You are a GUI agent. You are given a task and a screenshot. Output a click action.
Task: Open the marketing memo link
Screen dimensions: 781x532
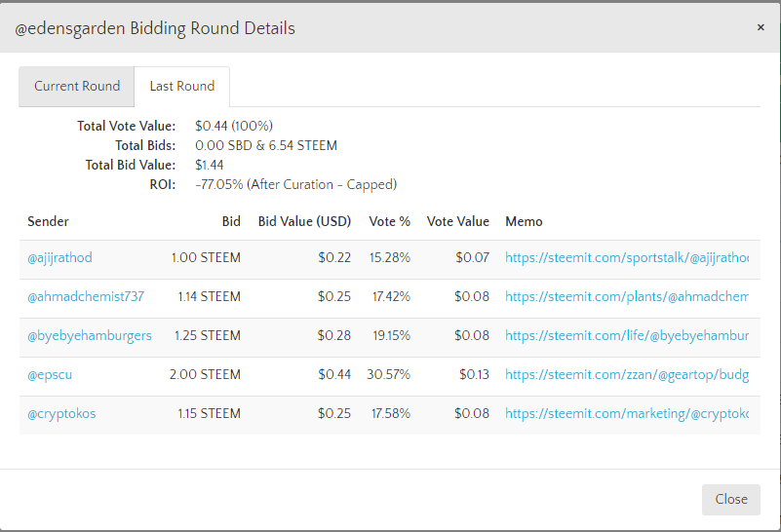[627, 414]
